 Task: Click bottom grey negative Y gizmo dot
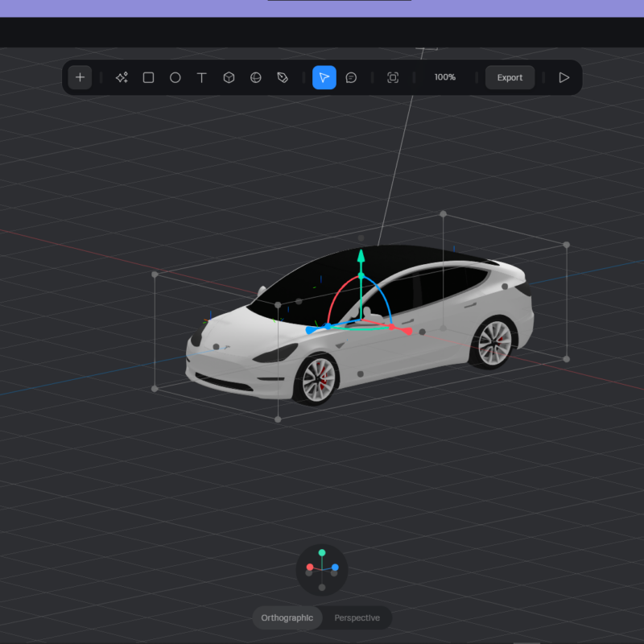[x=322, y=588]
